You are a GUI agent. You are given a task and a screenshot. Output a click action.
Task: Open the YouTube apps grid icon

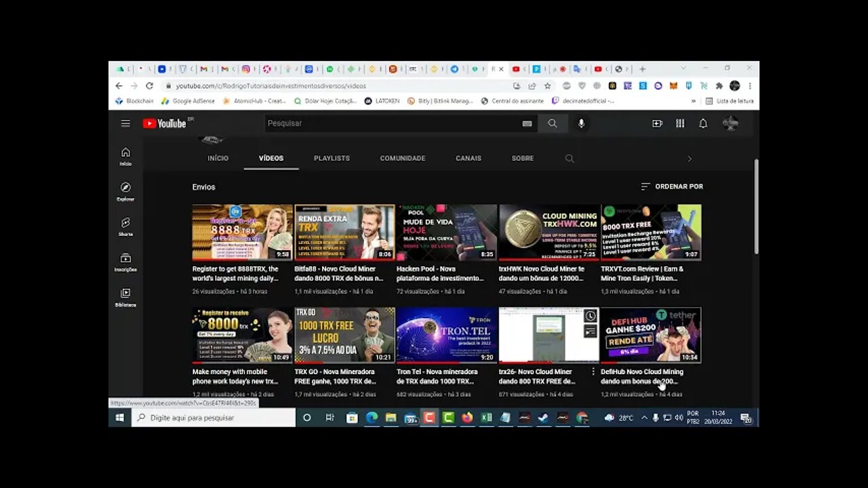pyautogui.click(x=680, y=123)
